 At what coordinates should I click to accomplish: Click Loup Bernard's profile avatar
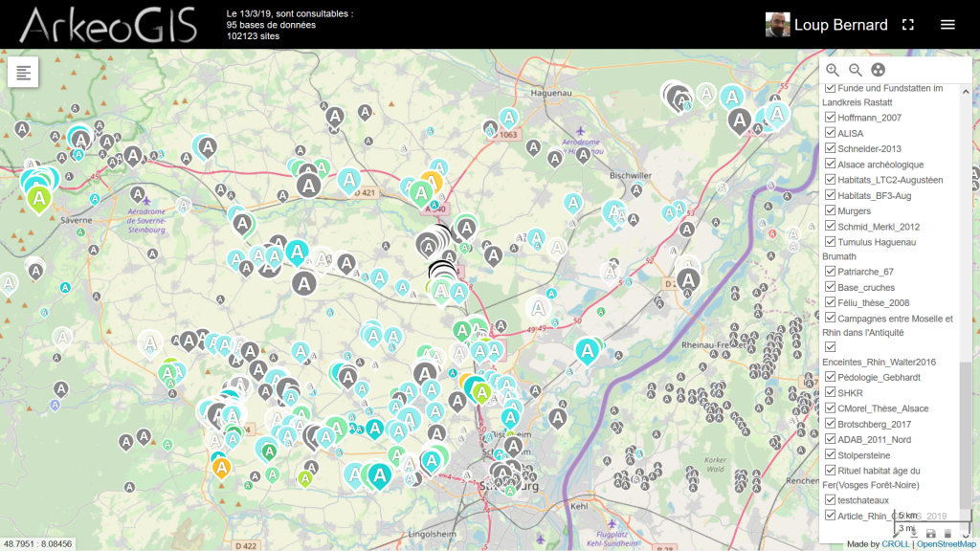[x=777, y=24]
